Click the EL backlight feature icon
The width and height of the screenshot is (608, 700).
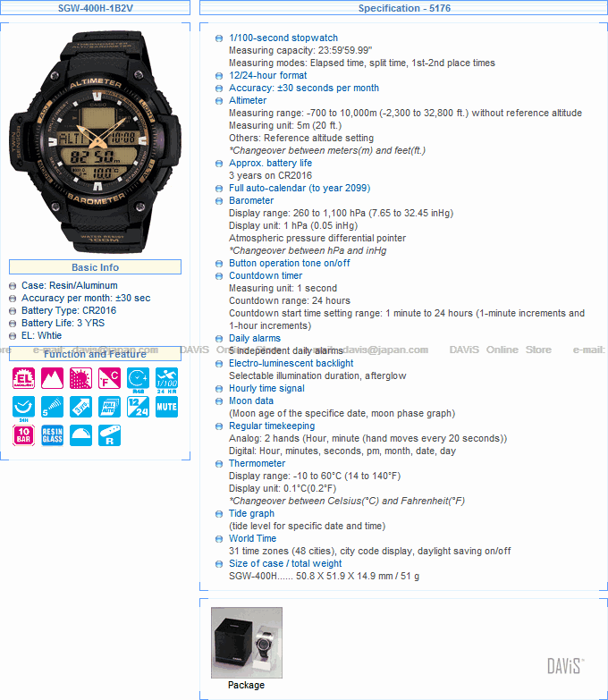23,378
